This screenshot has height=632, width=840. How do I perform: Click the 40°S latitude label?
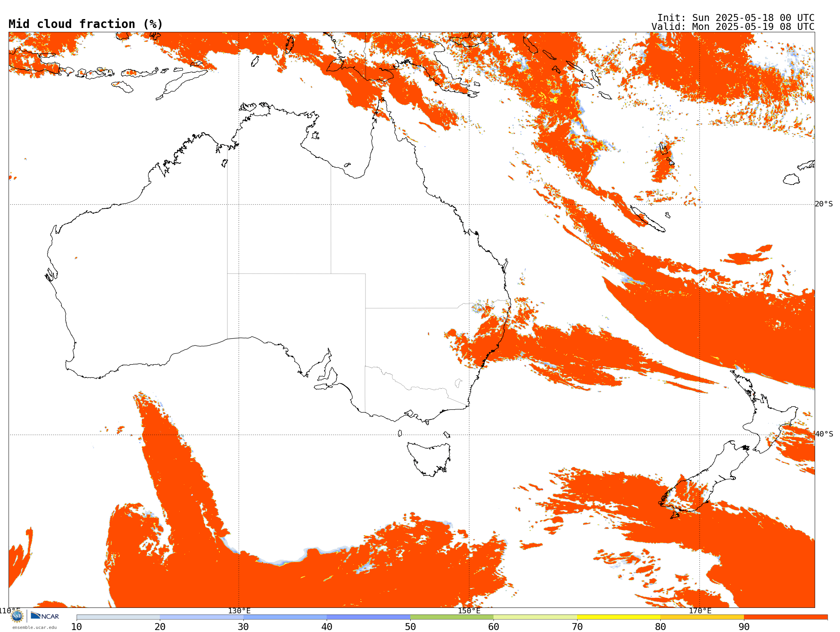tap(824, 434)
